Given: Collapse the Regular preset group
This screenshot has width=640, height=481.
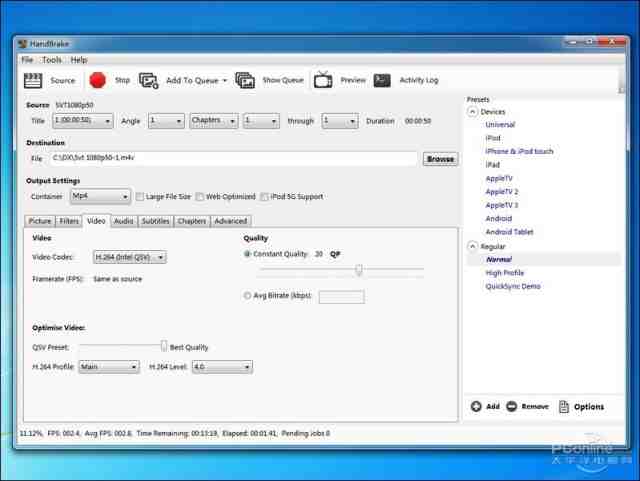Looking at the screenshot, I should (472, 246).
